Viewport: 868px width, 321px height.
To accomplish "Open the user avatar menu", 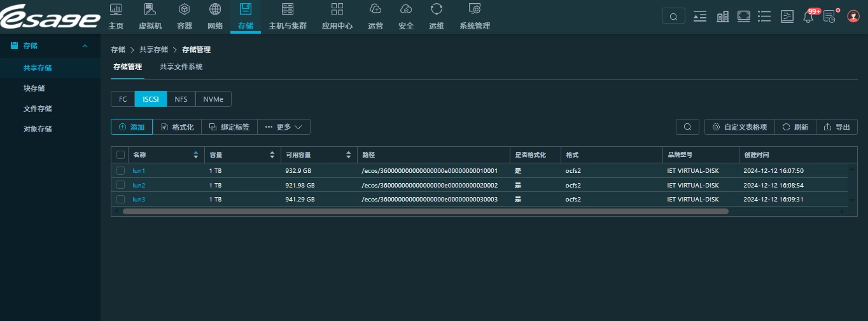I will tap(854, 17).
